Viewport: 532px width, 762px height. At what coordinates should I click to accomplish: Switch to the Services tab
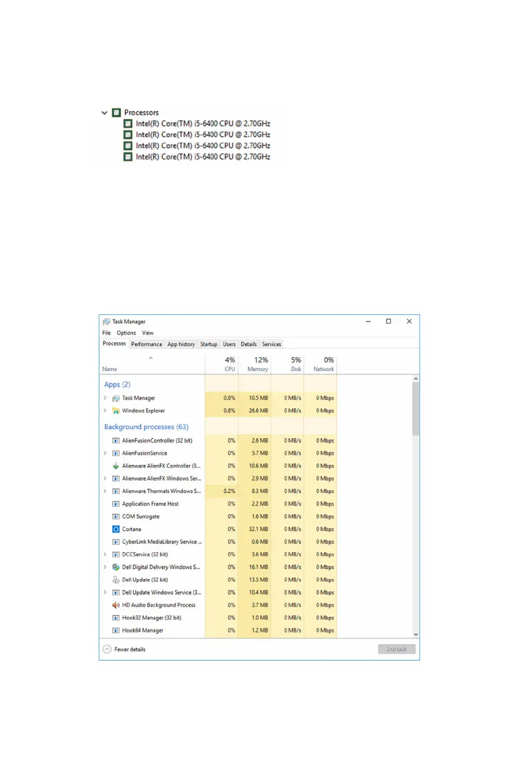pos(271,344)
